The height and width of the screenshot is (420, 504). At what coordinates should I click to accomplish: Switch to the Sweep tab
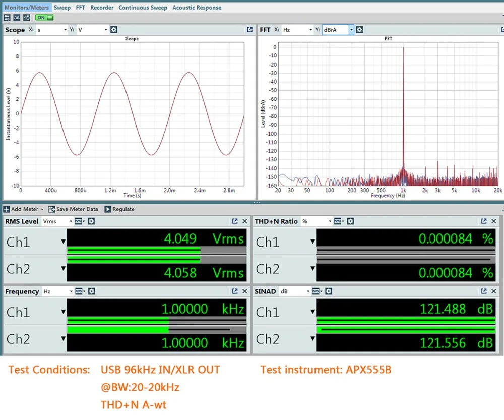[x=62, y=8]
